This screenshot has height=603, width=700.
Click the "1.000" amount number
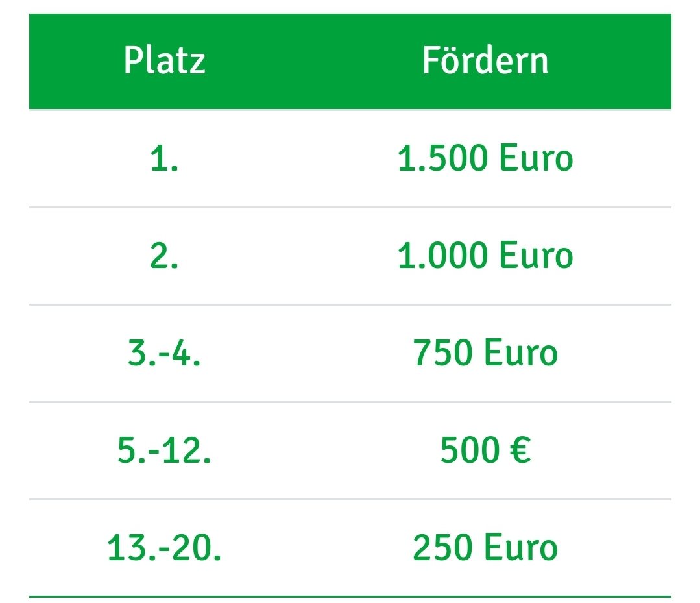click(442, 256)
